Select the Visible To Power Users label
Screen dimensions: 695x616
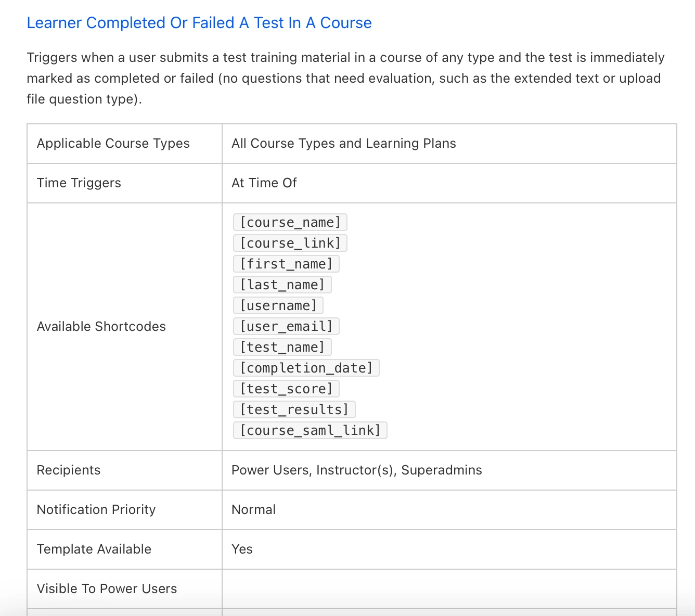[x=107, y=589]
